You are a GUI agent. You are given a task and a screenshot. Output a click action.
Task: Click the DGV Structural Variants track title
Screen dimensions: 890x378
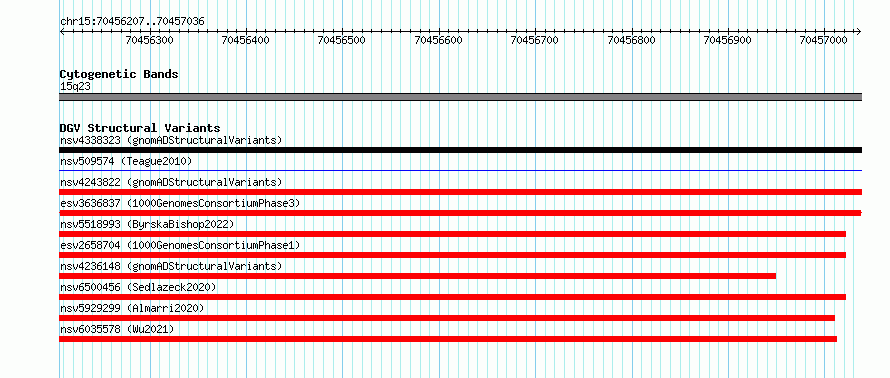point(140,128)
